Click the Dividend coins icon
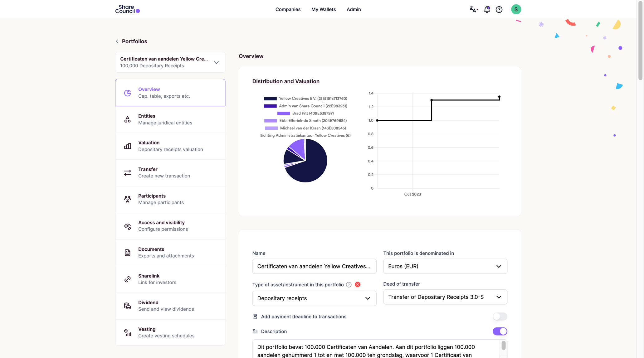The width and height of the screenshot is (644, 358). [127, 306]
